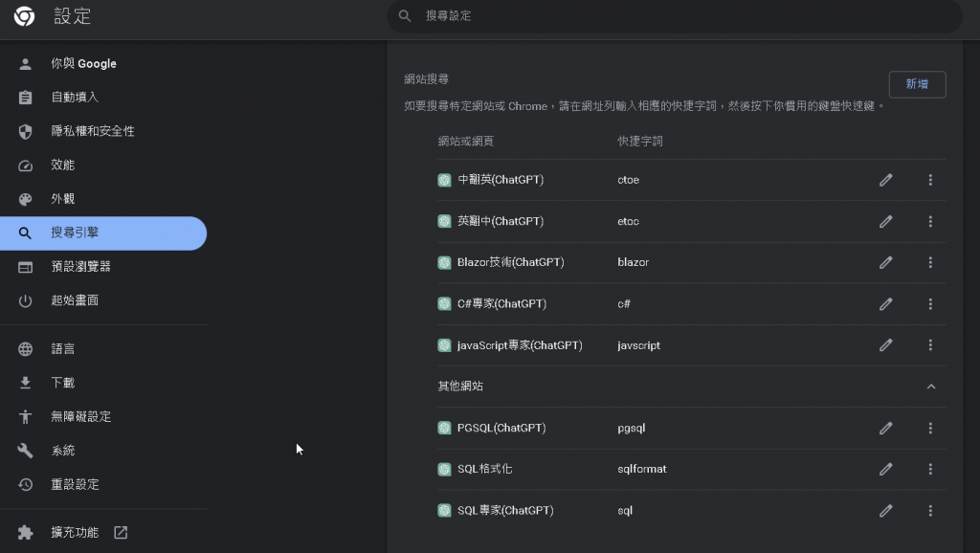Click the external link icon beside 擴充功能
Image resolution: width=980 pixels, height=553 pixels.
121,532
